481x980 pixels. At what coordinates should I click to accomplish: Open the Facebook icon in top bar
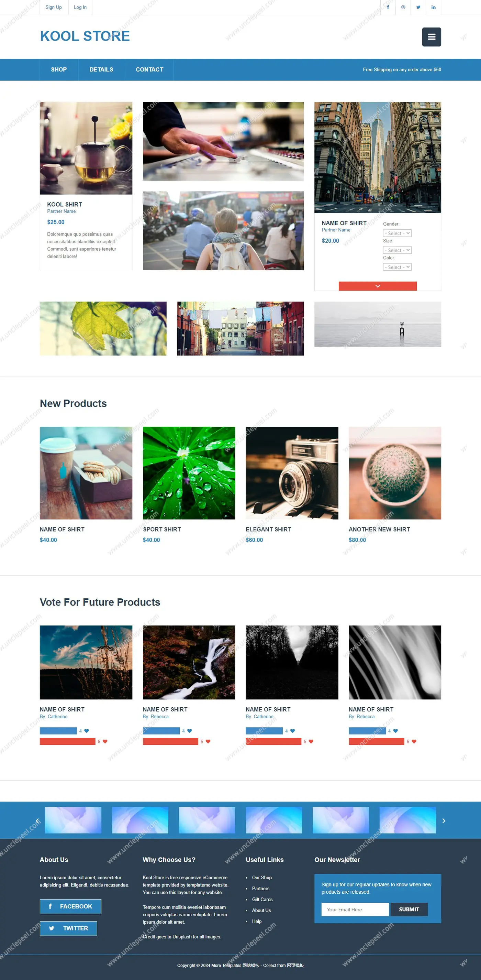coord(388,7)
